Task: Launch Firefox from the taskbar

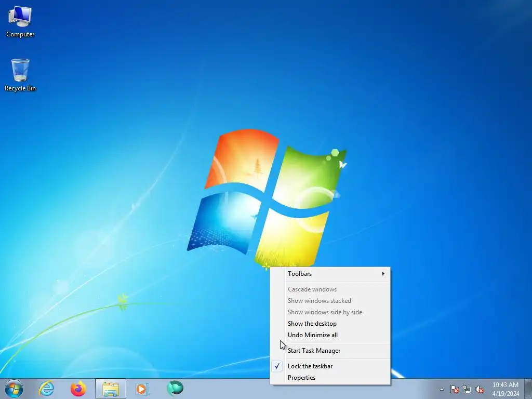Action: [78, 389]
